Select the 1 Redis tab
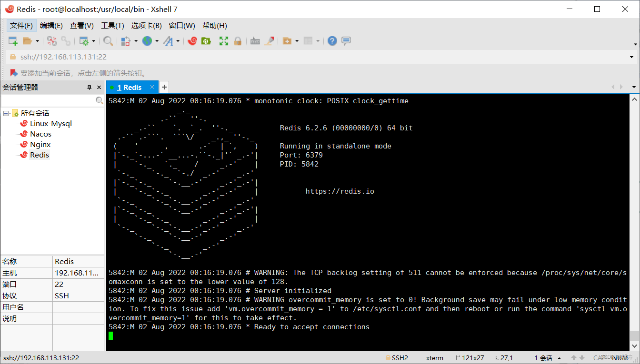This screenshot has height=364, width=640. 130,87
